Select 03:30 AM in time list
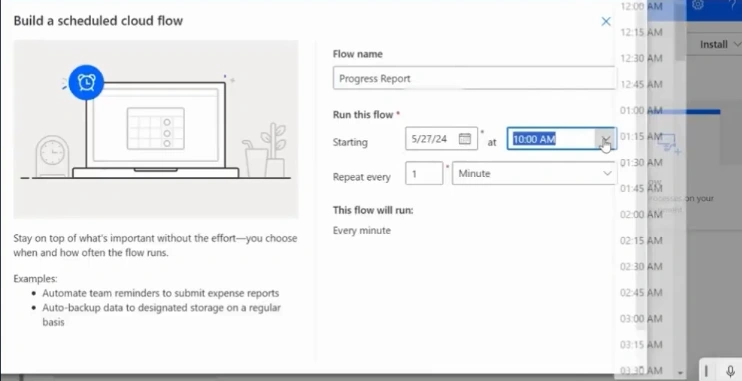The width and height of the screenshot is (742, 381). tap(641, 370)
